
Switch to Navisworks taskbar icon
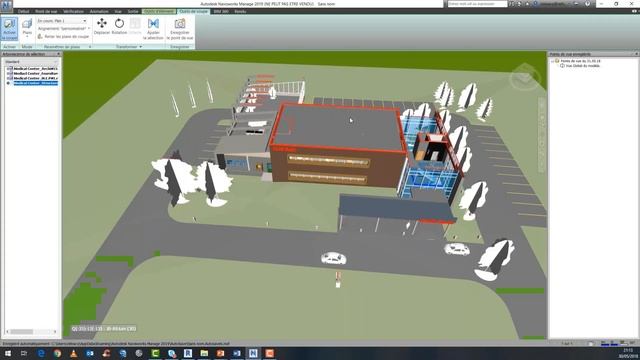253,353
